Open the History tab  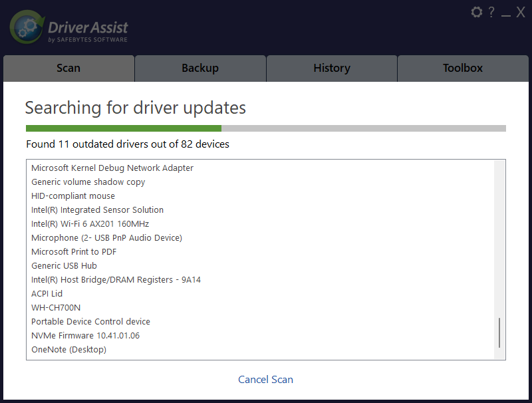[331, 68]
